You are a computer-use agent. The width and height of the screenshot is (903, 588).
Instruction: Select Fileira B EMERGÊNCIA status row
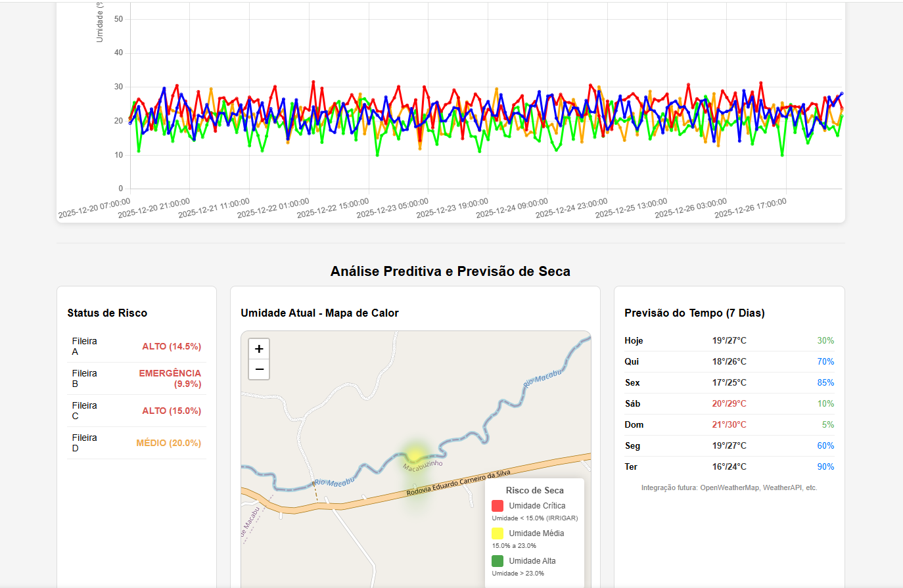pyautogui.click(x=137, y=378)
